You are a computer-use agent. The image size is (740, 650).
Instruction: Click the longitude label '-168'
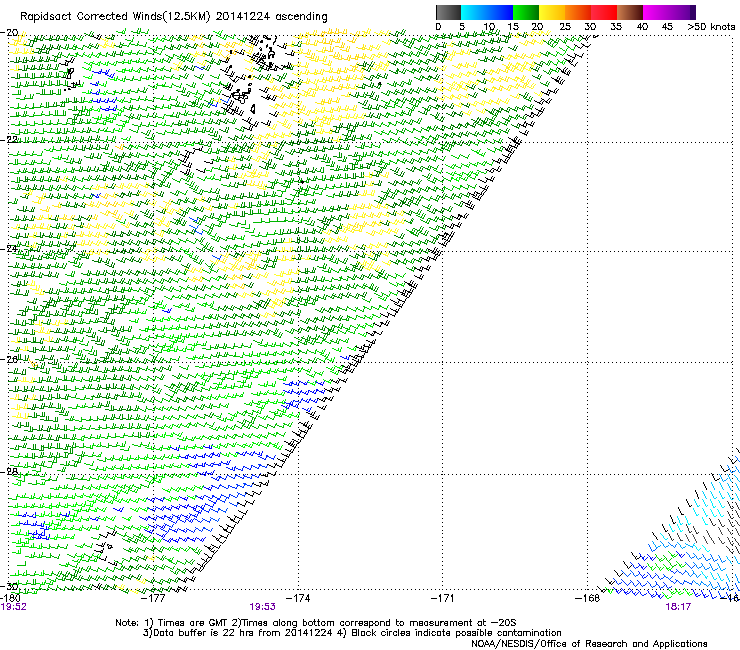pos(588,598)
